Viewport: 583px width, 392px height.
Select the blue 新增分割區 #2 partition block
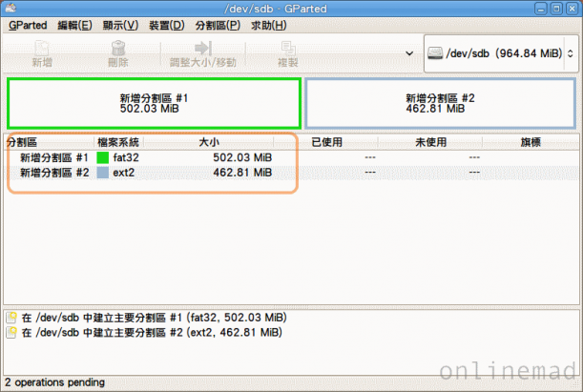(x=441, y=103)
